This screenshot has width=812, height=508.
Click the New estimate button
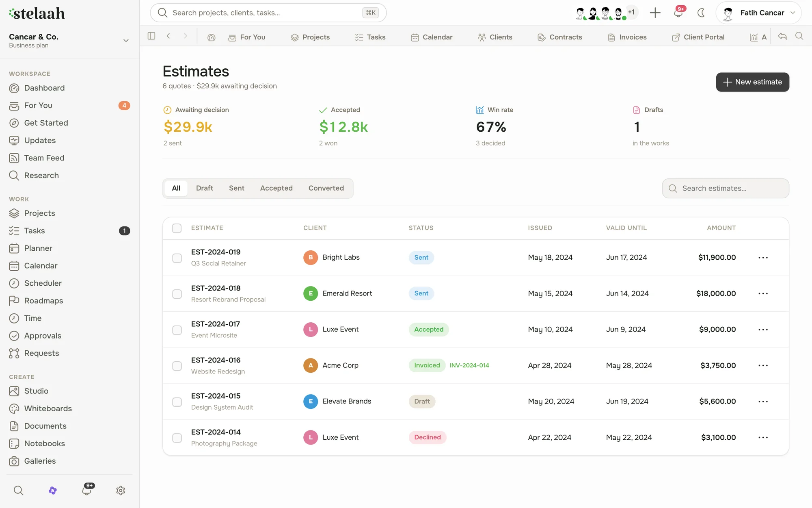pyautogui.click(x=752, y=82)
